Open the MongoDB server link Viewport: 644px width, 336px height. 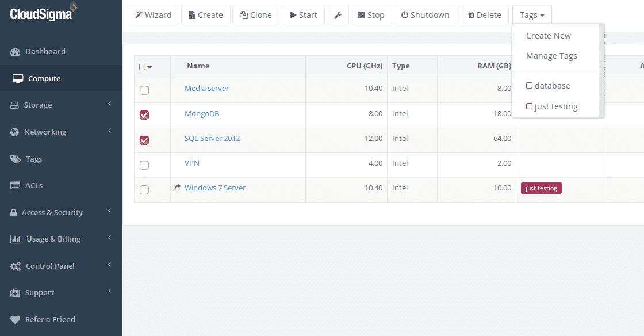202,114
